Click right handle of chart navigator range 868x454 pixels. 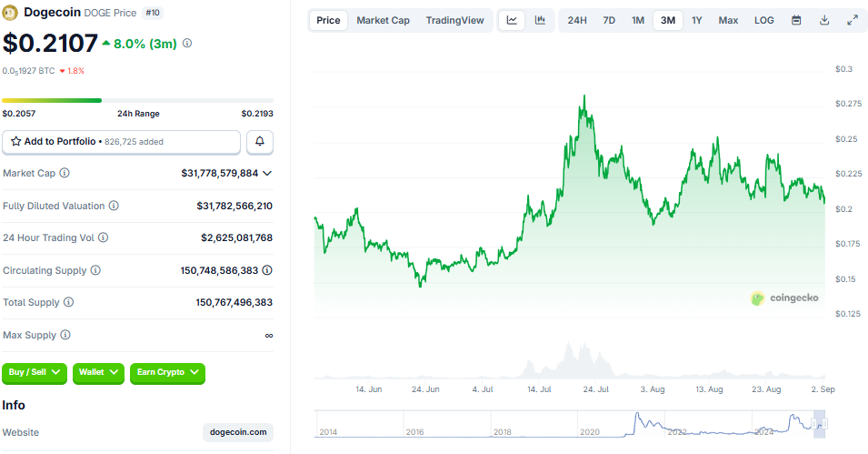pos(824,424)
